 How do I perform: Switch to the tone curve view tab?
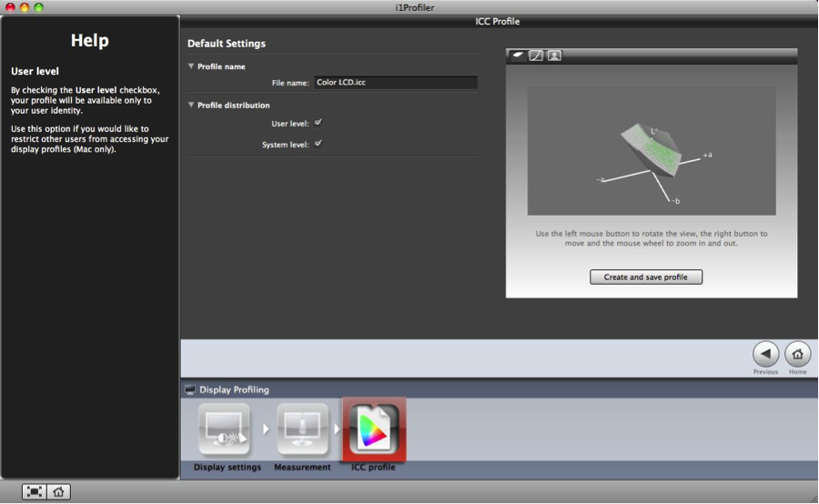click(536, 55)
